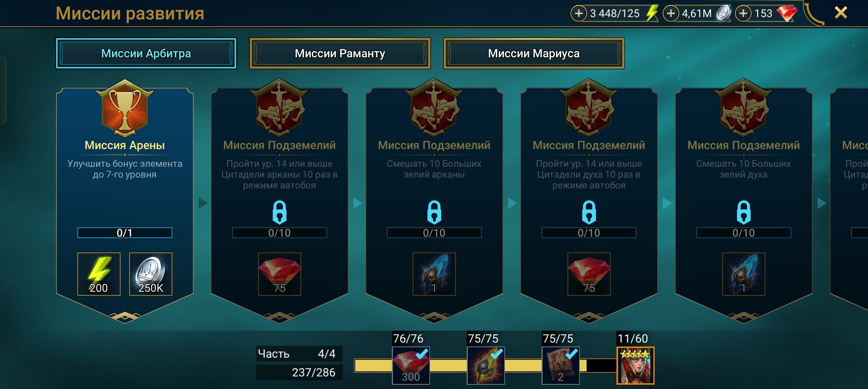Open the champion portrait reward at 11/60
This screenshot has height=389, width=868.
636,366
